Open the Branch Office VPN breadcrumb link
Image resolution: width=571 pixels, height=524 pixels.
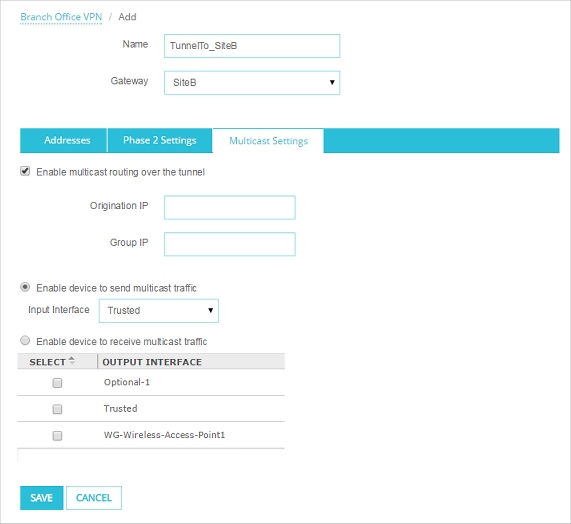tap(61, 17)
